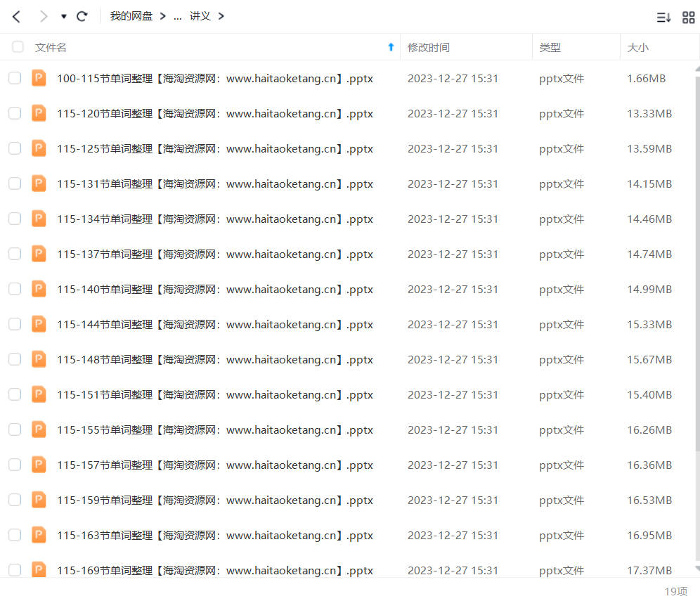Click pptx icon of 115-159节单词整理
The height and width of the screenshot is (601, 700).
[x=39, y=500]
